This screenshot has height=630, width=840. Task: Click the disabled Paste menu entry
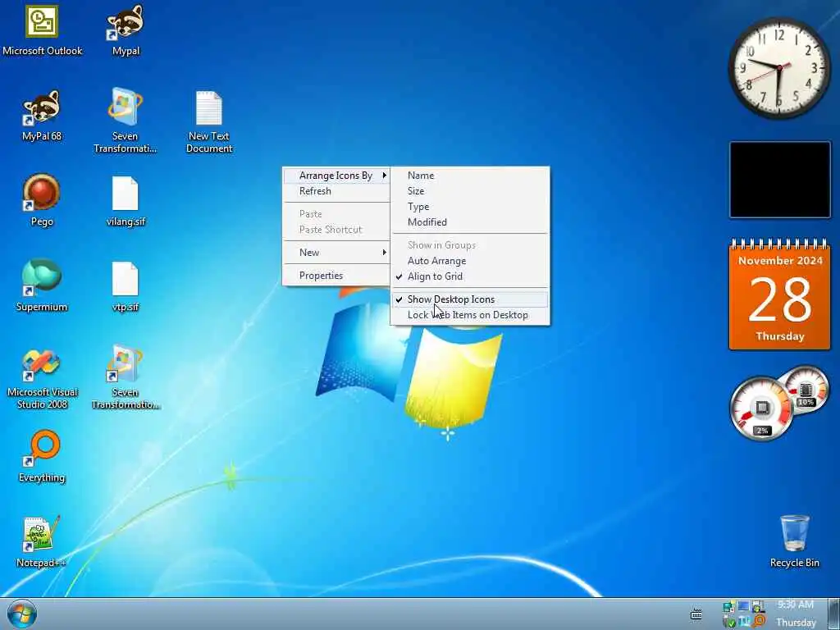(x=336, y=214)
